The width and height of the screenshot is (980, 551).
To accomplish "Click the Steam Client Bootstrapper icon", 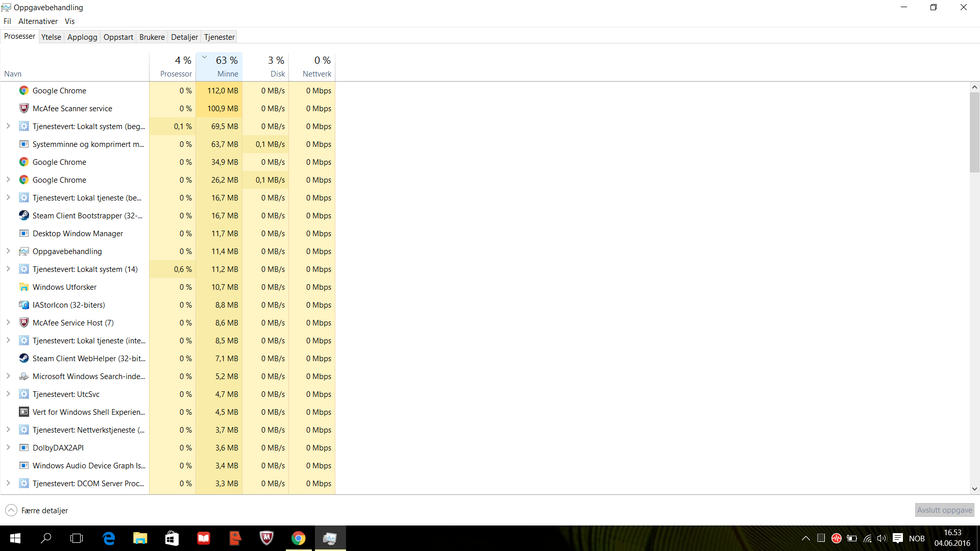I will coord(24,215).
